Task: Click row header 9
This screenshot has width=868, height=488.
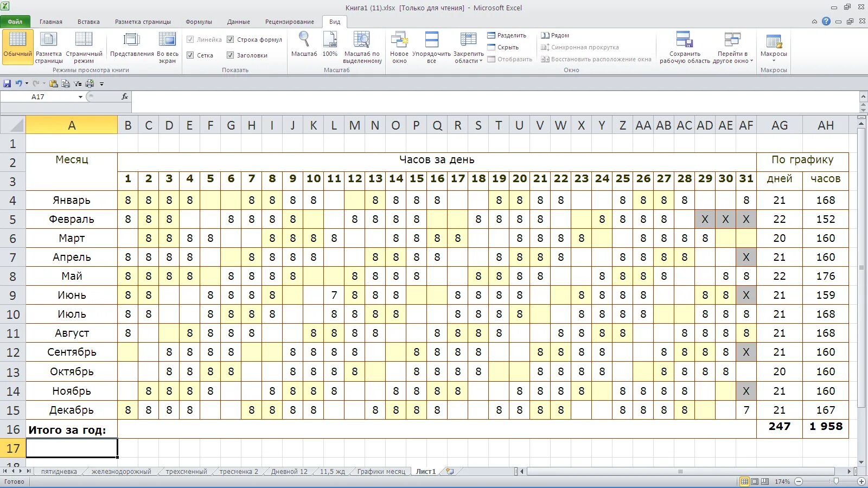Action: coord(13,296)
